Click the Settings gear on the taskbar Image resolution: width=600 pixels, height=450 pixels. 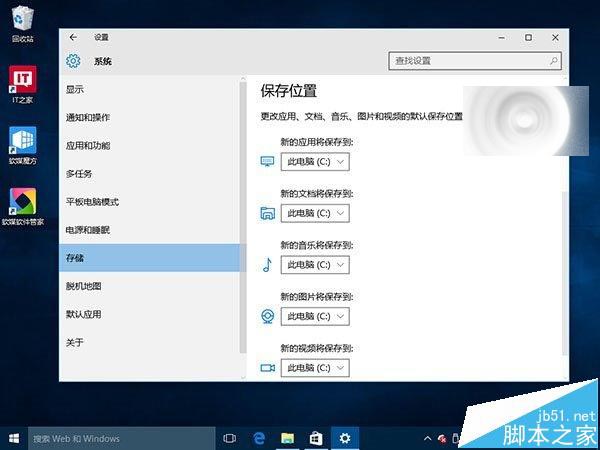(345, 439)
